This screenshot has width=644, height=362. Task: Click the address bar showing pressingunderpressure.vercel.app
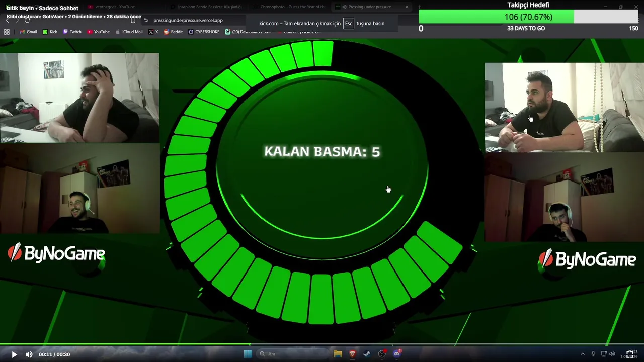[x=188, y=20]
